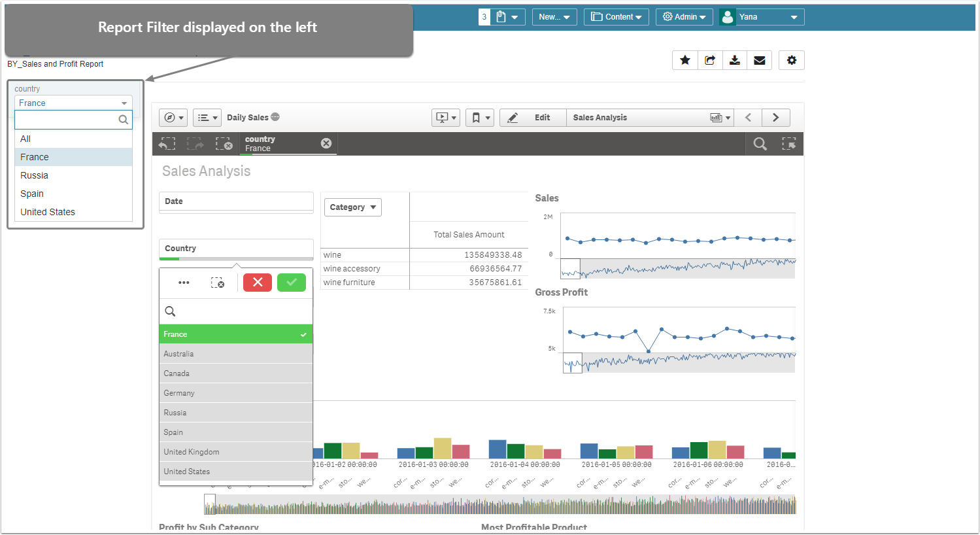
Task: Cancel selection with red X button
Action: (258, 283)
